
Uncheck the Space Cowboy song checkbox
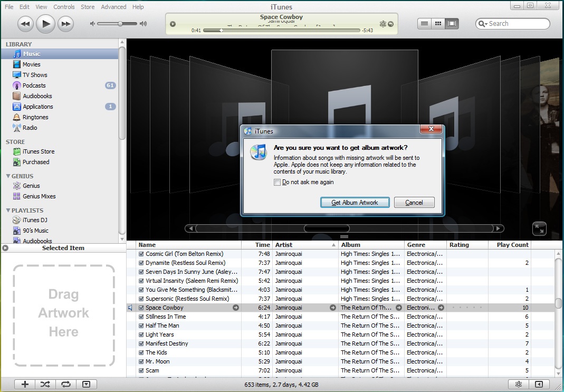(x=141, y=308)
